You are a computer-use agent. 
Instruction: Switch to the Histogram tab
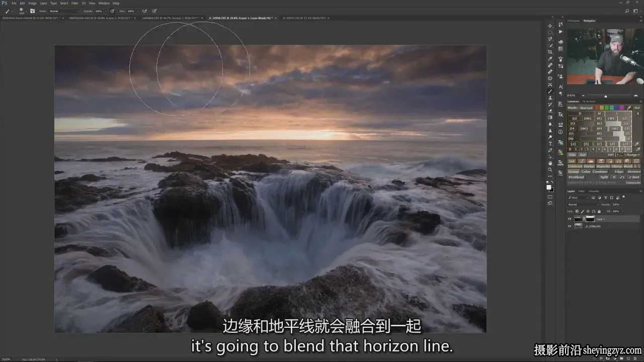point(574,21)
